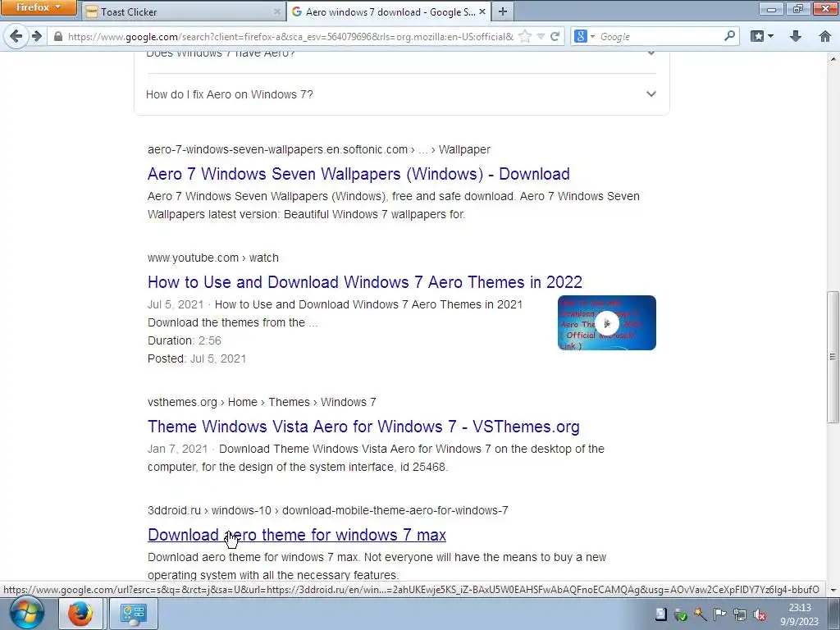
Task: Click the site identity padlock icon
Action: point(58,36)
